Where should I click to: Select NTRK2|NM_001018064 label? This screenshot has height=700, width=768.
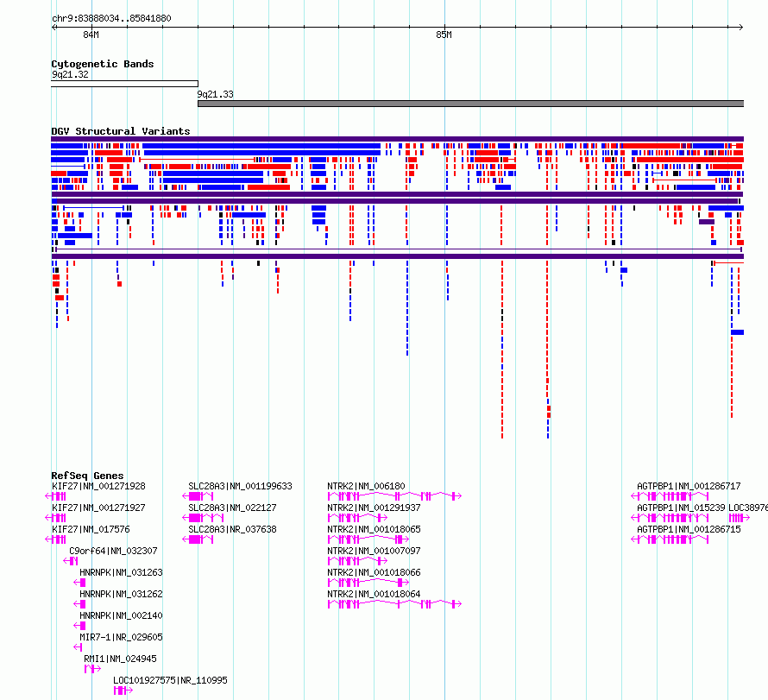pos(374,594)
